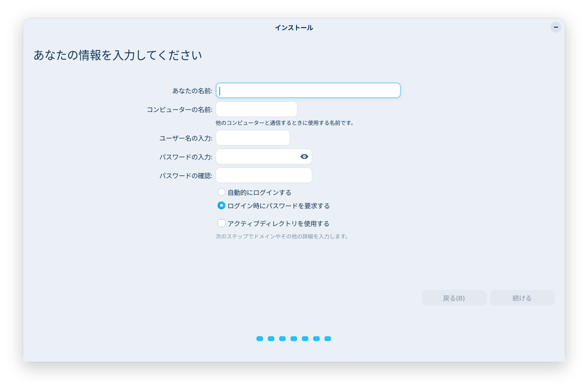Click the ユーザー名の入力 field
This screenshot has width=588, height=390.
[253, 138]
